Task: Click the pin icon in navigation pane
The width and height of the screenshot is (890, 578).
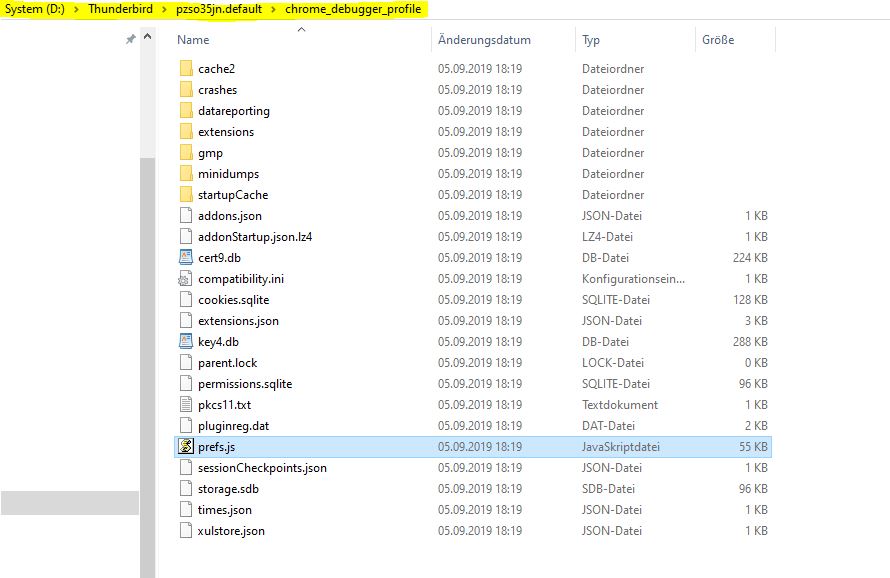Action: point(131,39)
